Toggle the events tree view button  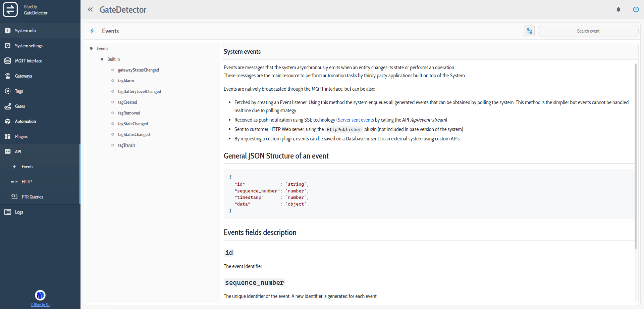(529, 31)
